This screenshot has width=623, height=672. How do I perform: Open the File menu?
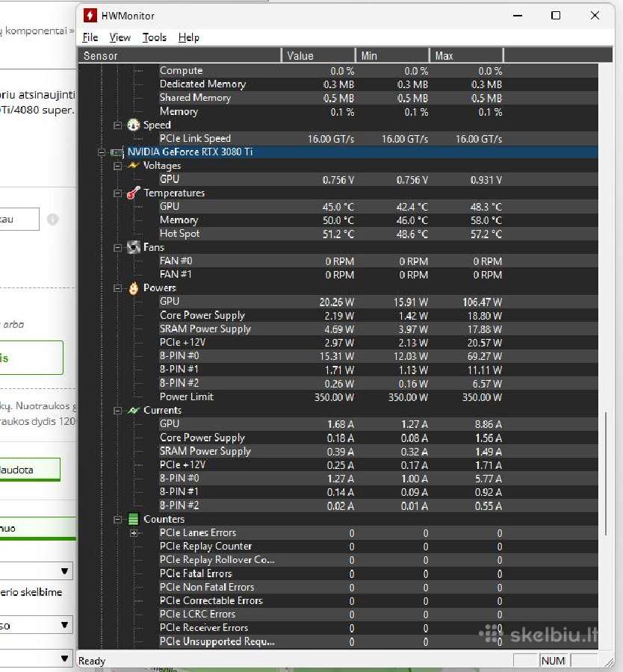click(x=90, y=38)
